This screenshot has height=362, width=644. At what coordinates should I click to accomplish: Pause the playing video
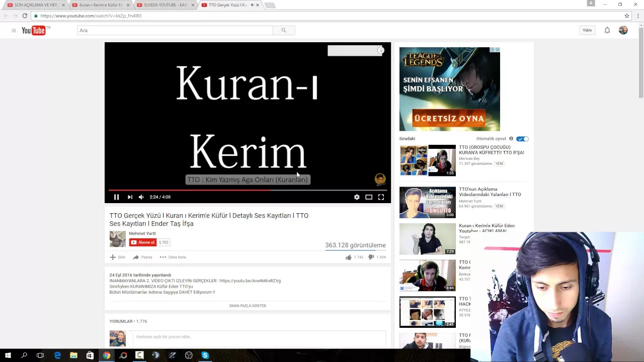116,197
